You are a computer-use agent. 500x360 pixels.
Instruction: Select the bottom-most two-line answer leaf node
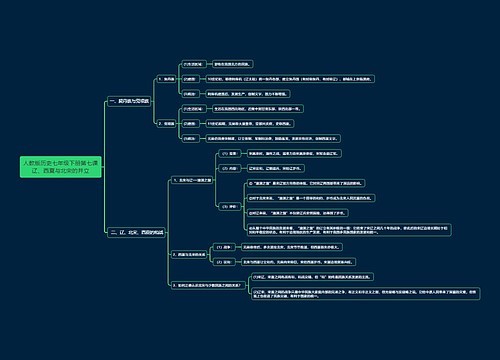(x=365, y=294)
